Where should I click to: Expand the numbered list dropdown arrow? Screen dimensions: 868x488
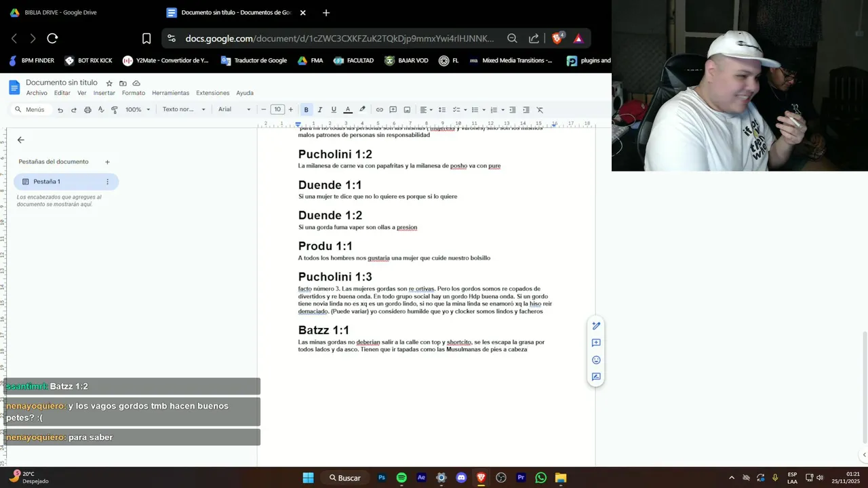tap(502, 110)
